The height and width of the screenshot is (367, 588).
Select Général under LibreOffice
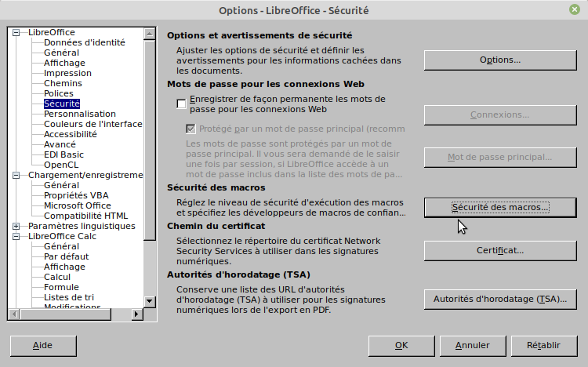(x=61, y=53)
